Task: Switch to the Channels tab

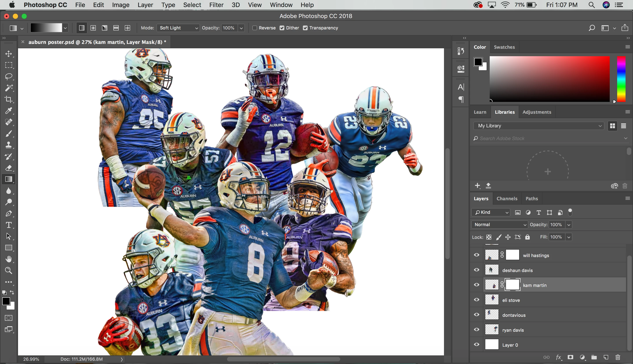Action: click(507, 198)
